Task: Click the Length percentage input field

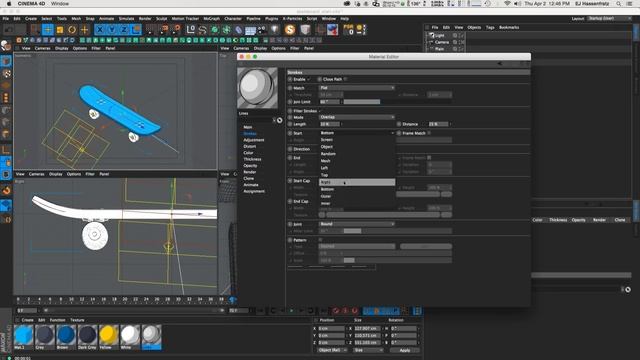Action: click(x=330, y=124)
